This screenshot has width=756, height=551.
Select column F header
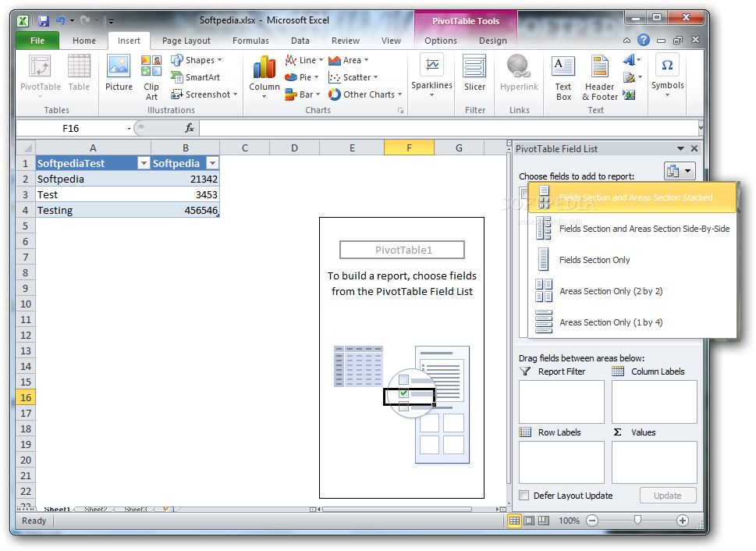(409, 148)
